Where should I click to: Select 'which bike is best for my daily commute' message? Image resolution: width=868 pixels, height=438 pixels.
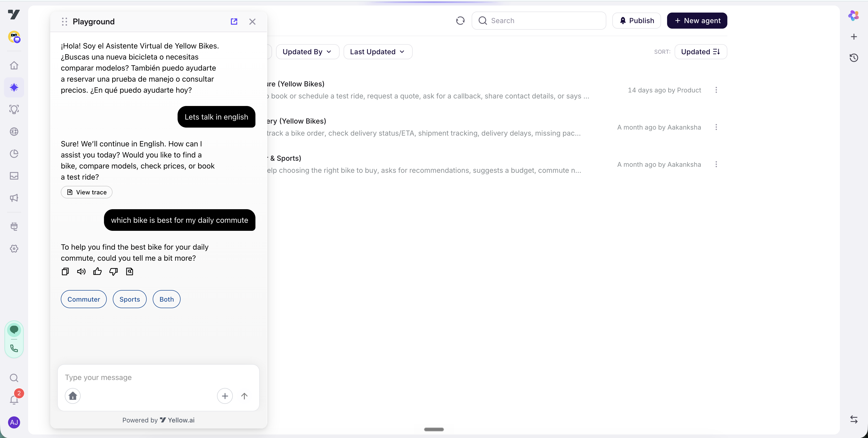coord(180,220)
